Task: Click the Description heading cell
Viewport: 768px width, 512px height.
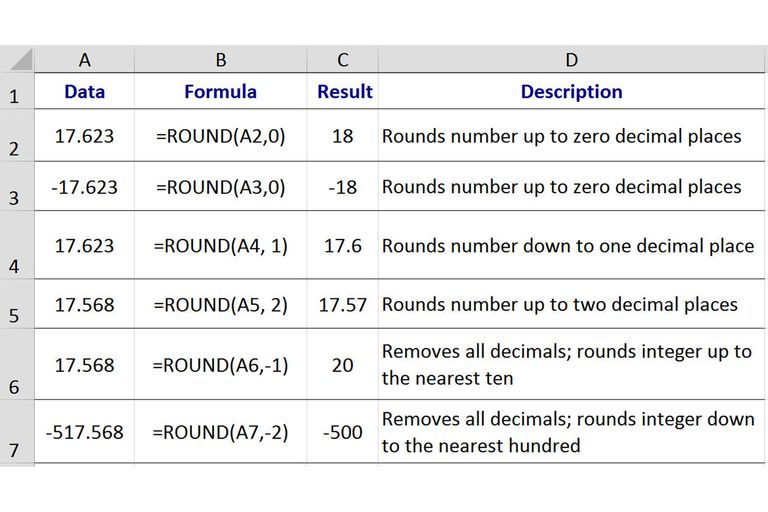Action: pyautogui.click(x=571, y=91)
